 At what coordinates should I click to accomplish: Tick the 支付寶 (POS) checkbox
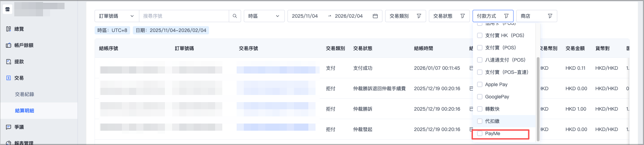[479, 48]
